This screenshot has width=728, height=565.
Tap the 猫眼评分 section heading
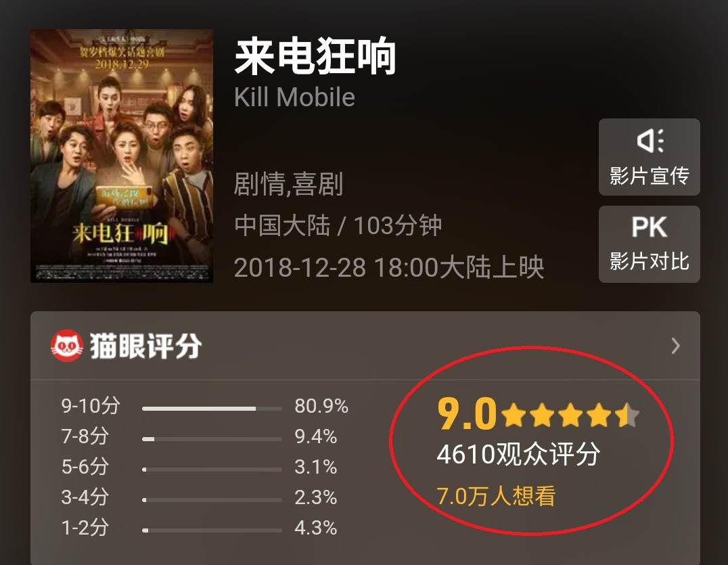(145, 346)
